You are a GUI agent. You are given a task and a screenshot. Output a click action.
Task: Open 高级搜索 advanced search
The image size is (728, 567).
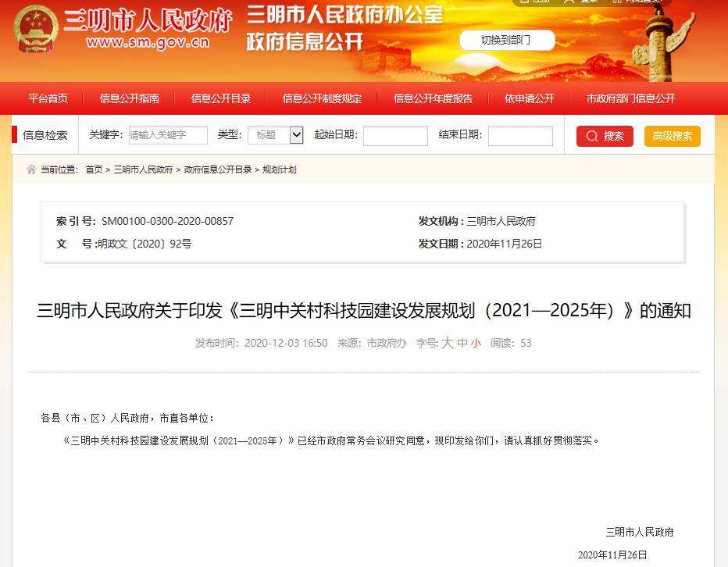tap(672, 136)
